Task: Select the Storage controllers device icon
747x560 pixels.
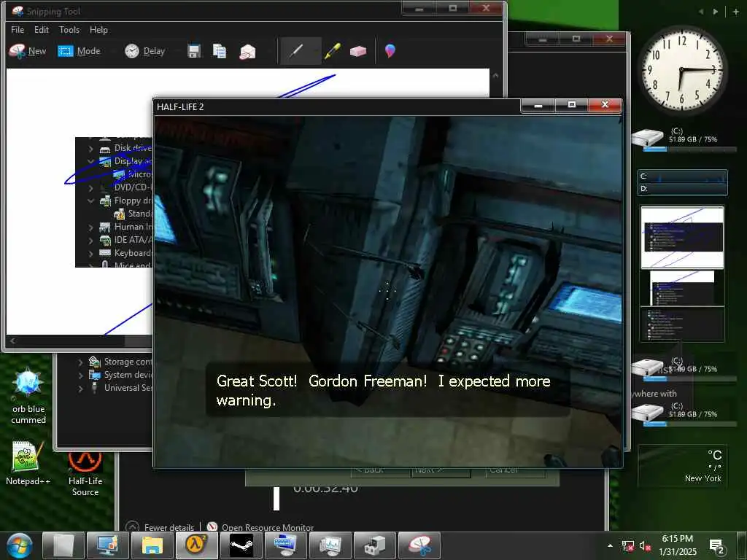Action: click(95, 362)
